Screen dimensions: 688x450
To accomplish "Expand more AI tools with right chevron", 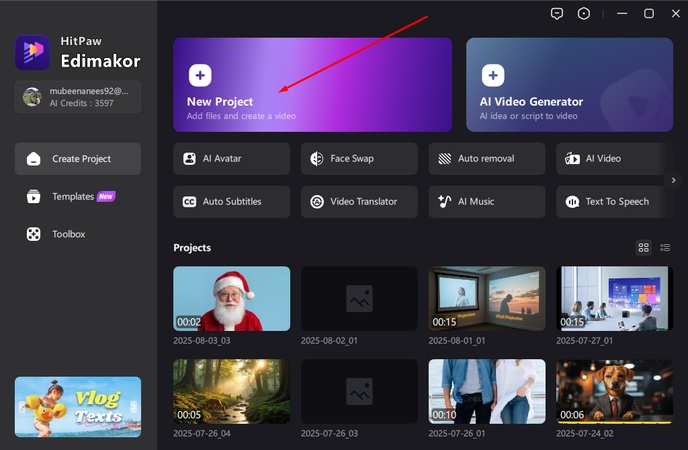I will pos(673,180).
